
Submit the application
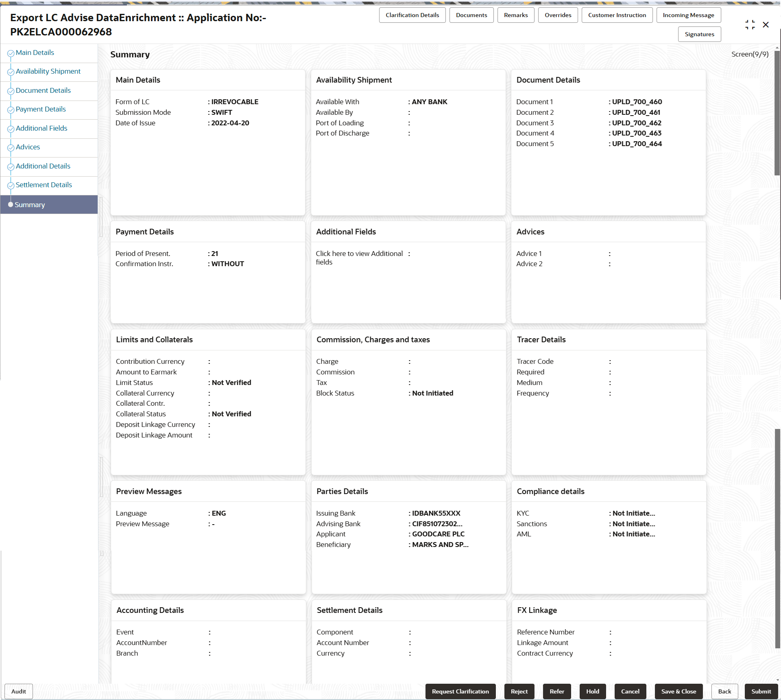tap(761, 691)
